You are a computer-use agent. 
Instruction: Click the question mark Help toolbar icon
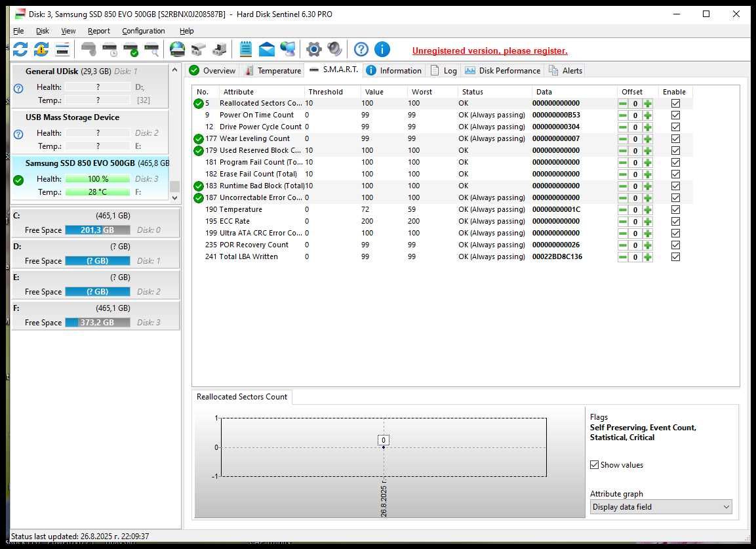[361, 49]
